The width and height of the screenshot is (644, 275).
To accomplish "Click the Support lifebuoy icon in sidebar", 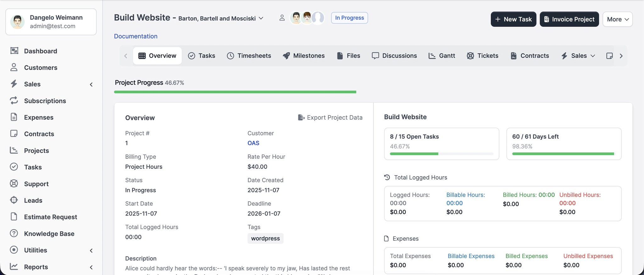I will pyautogui.click(x=14, y=184).
